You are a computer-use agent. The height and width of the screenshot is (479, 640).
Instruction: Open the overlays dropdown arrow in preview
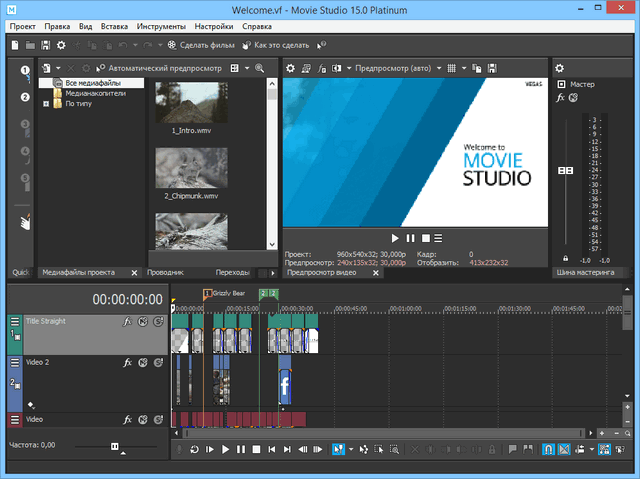pos(464,68)
